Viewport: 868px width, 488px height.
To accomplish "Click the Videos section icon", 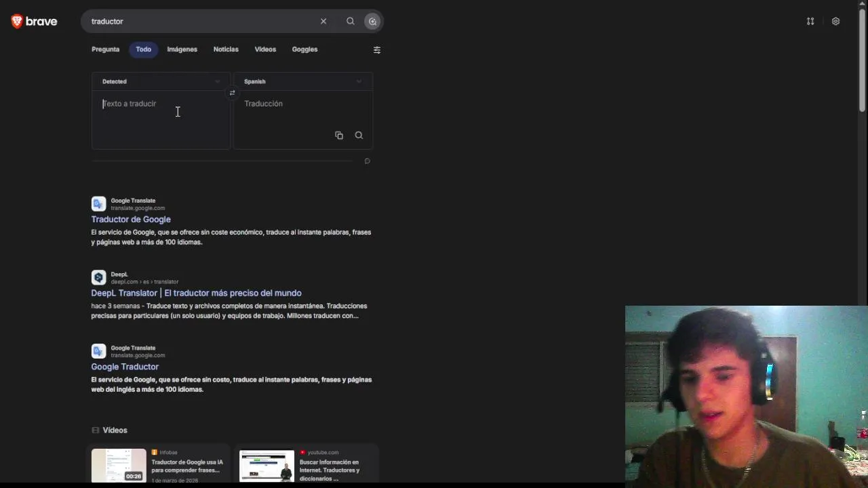I will [x=95, y=430].
